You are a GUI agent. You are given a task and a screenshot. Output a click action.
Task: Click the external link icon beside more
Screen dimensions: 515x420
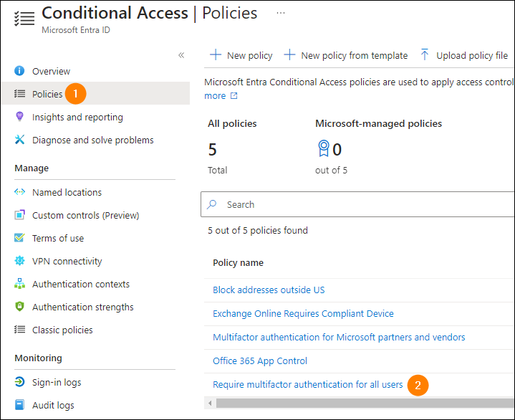pyautogui.click(x=234, y=95)
